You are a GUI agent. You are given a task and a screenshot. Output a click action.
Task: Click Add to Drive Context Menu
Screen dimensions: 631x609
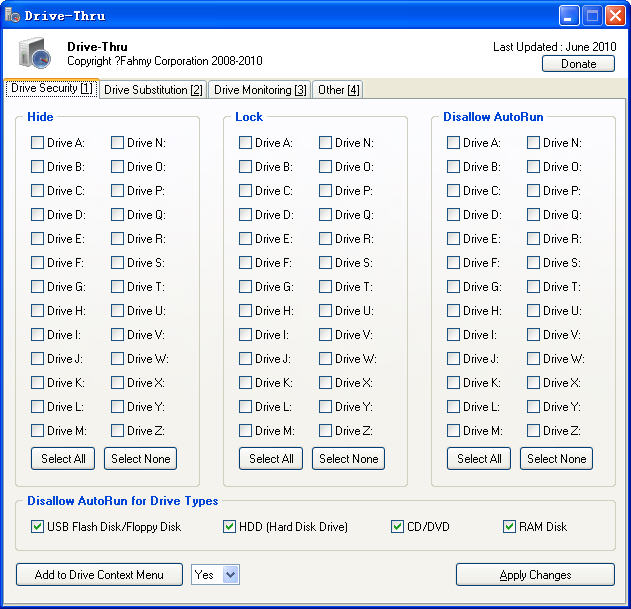[99, 575]
